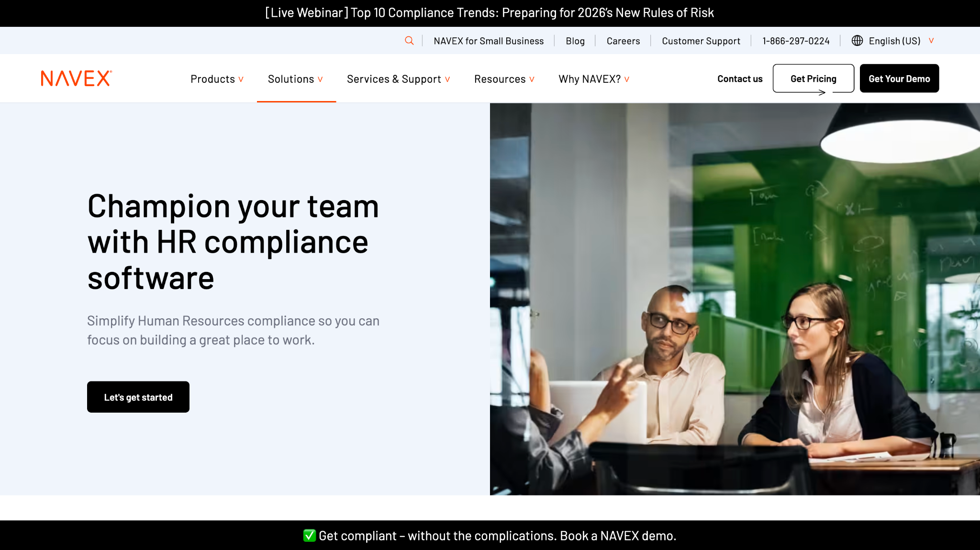
Task: Call the 1-866-297-0224 phone link
Action: tap(796, 41)
